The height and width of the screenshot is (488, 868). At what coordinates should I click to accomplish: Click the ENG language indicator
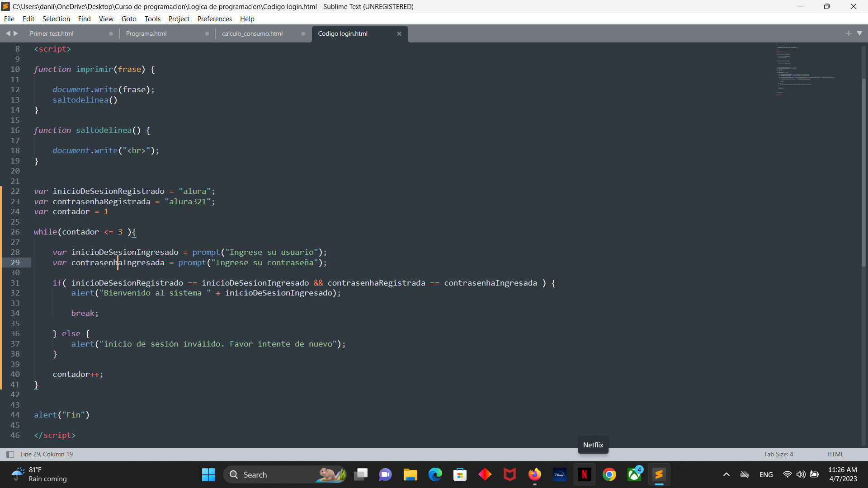pos(766,474)
